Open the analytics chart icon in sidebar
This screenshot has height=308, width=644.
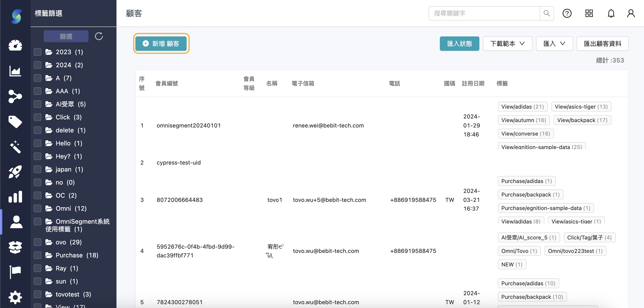15,71
